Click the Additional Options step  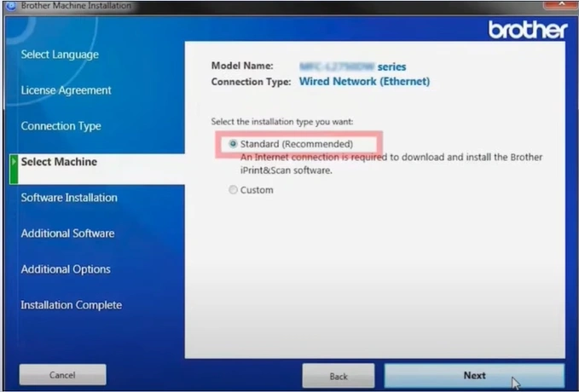click(x=66, y=269)
